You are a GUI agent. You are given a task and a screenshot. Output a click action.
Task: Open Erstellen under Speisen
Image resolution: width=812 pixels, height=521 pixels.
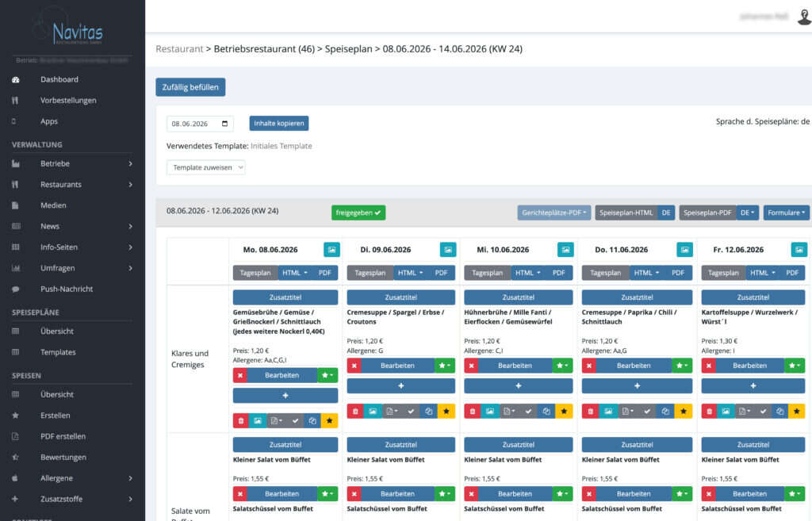[55, 416]
